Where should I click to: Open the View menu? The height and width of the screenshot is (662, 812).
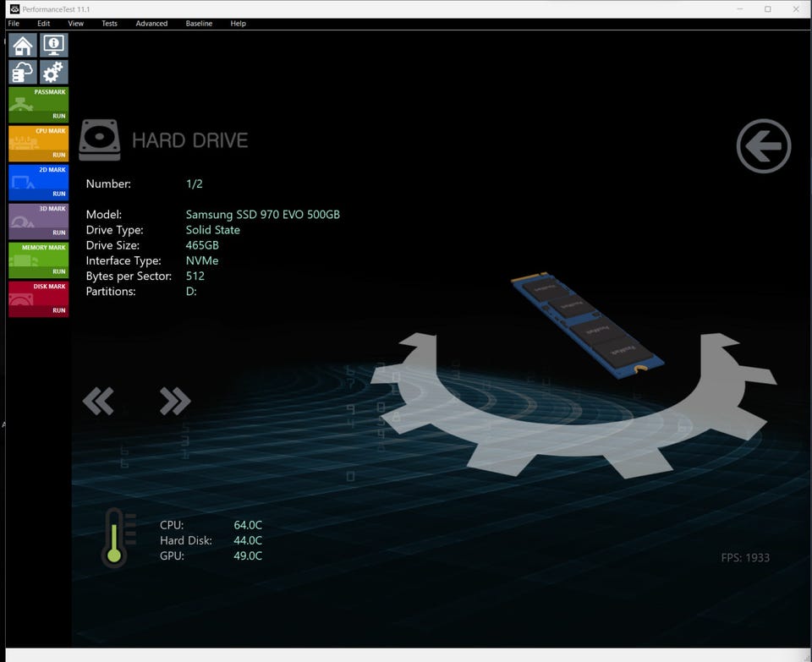click(75, 24)
